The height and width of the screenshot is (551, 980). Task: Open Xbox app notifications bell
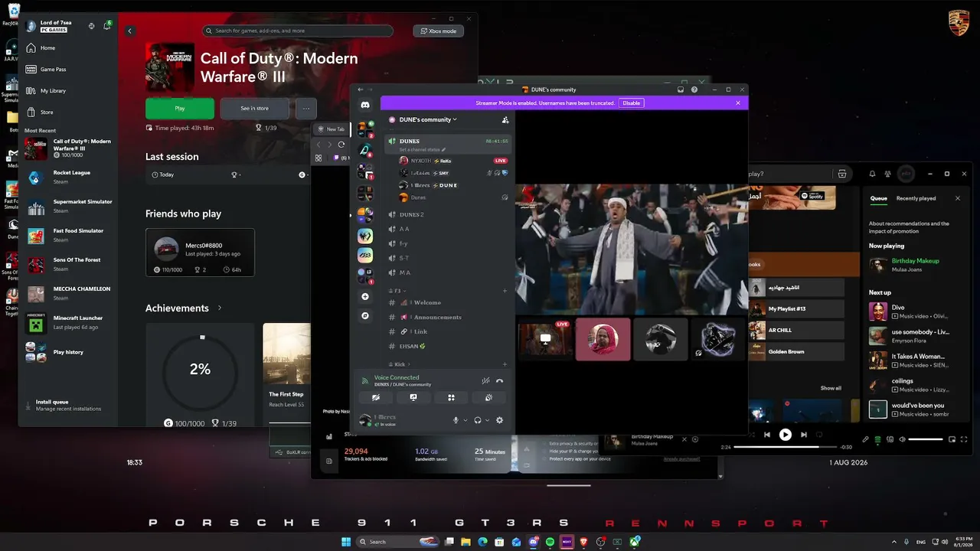click(x=106, y=26)
